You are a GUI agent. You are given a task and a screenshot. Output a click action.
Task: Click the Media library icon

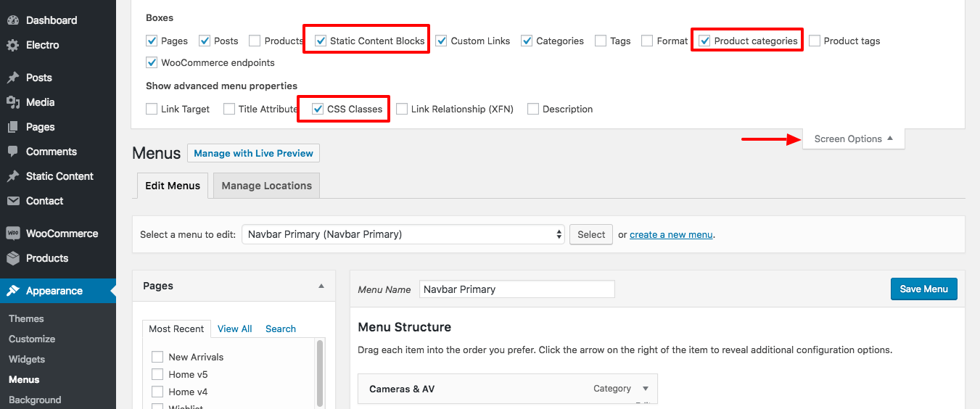(x=13, y=102)
